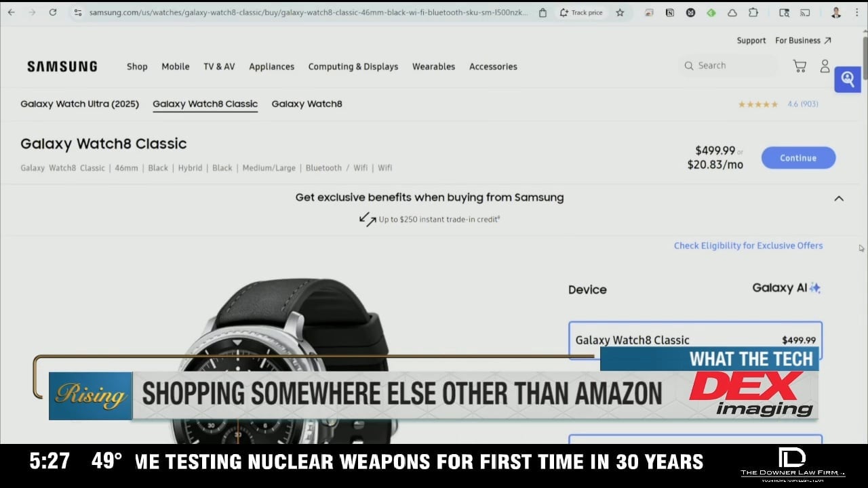Reload the page using the refresh icon

coord(53,12)
